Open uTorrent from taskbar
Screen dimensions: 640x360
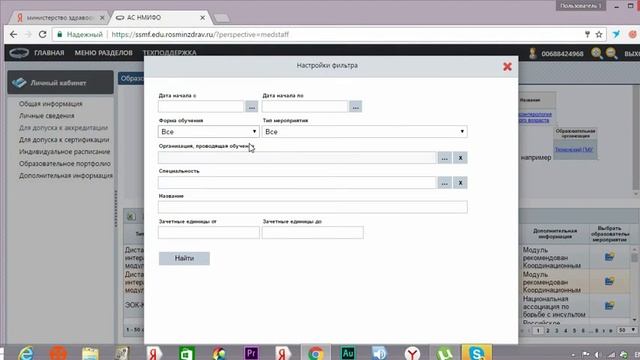click(x=444, y=353)
